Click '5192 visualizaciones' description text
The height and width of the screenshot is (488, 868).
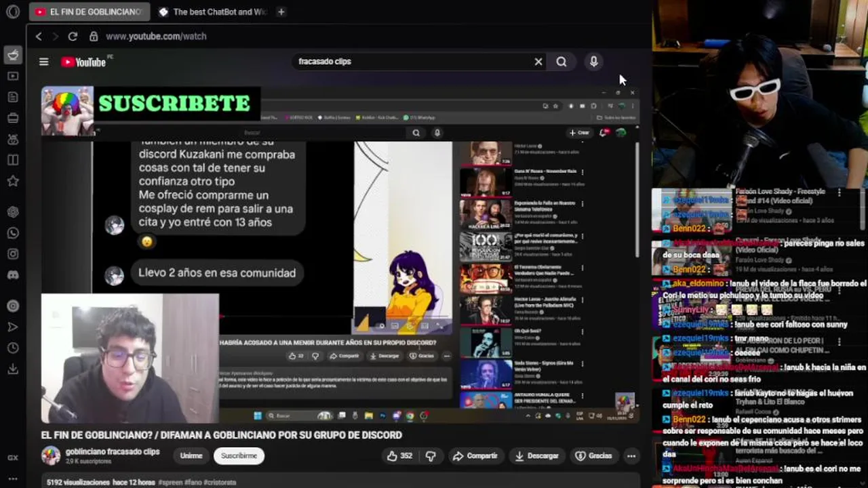point(78,483)
